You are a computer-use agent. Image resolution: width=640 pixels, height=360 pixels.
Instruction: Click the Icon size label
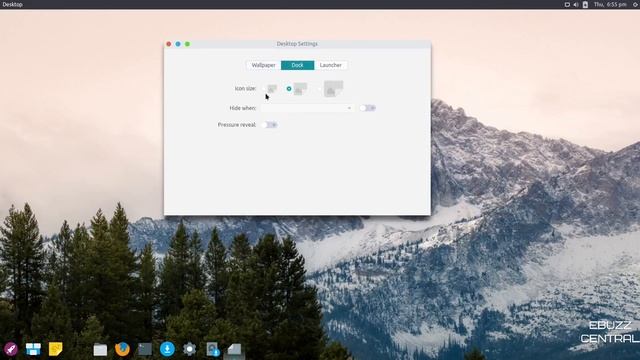pos(245,89)
